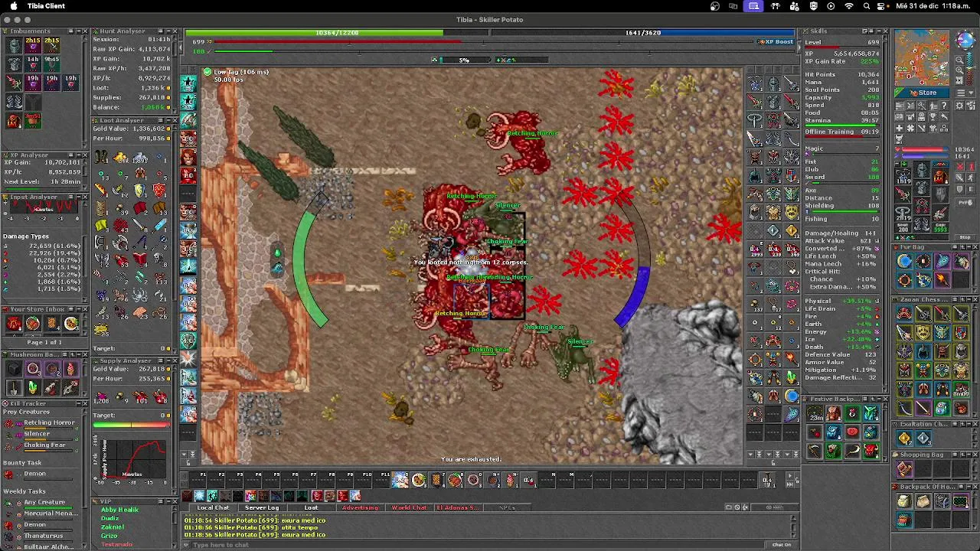Click the Demon bounty task entry

coord(34,474)
